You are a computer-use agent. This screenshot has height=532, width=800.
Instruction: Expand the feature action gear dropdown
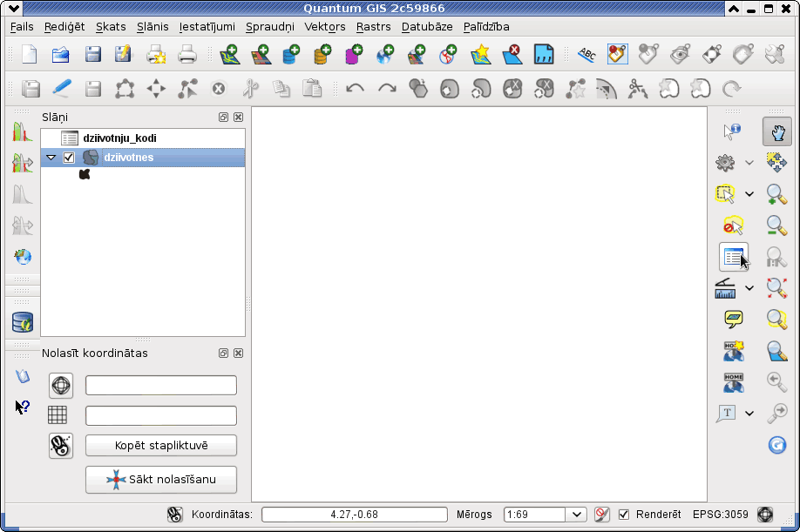pos(749,163)
